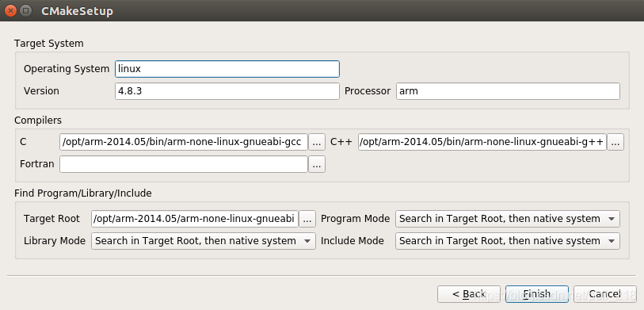This screenshot has width=644, height=310.
Task: Click the Target Root label
Action: 51,219
